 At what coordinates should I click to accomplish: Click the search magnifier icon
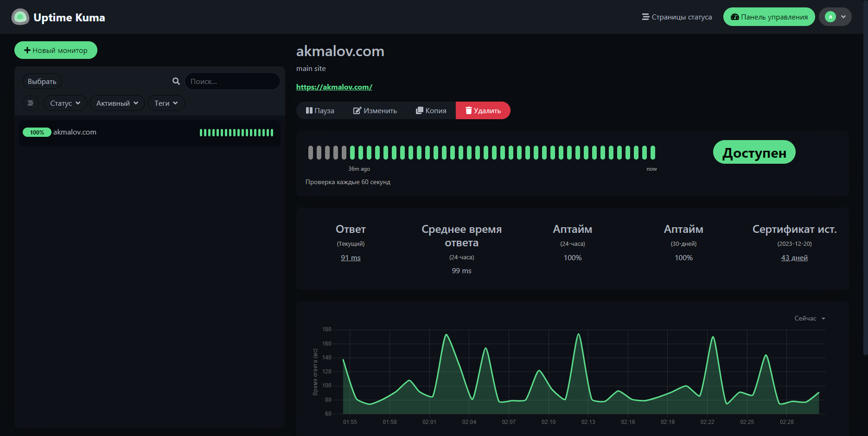[x=176, y=81]
